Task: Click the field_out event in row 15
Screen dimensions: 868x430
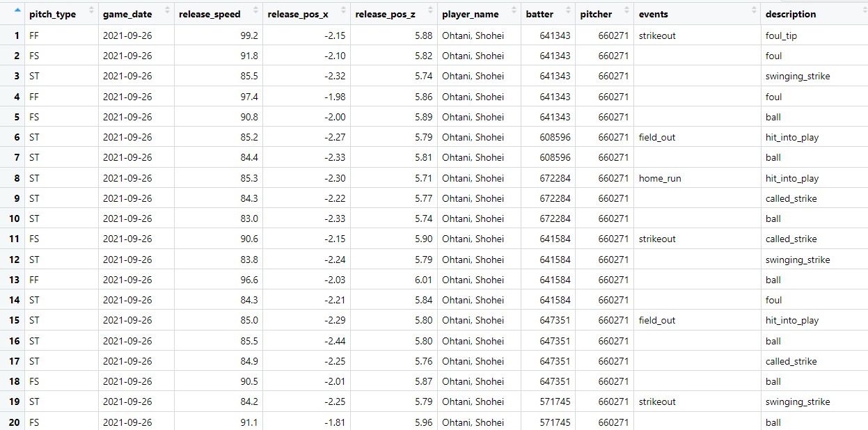Action: click(x=657, y=321)
